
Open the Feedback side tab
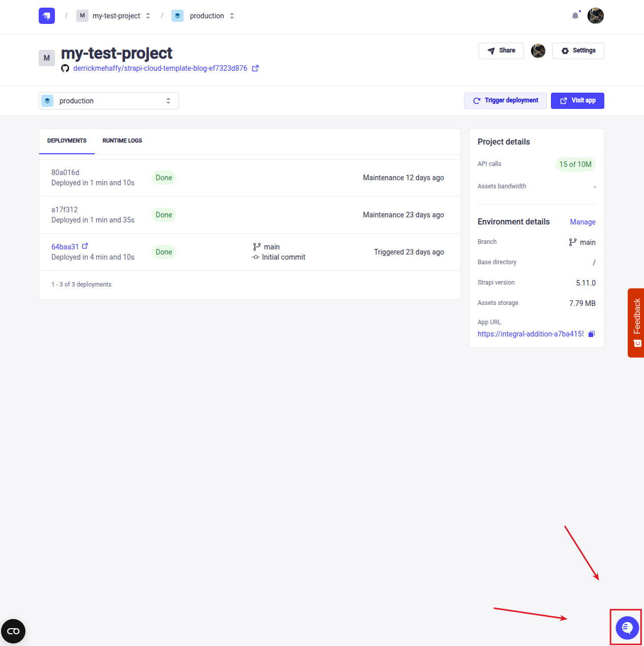click(x=636, y=323)
